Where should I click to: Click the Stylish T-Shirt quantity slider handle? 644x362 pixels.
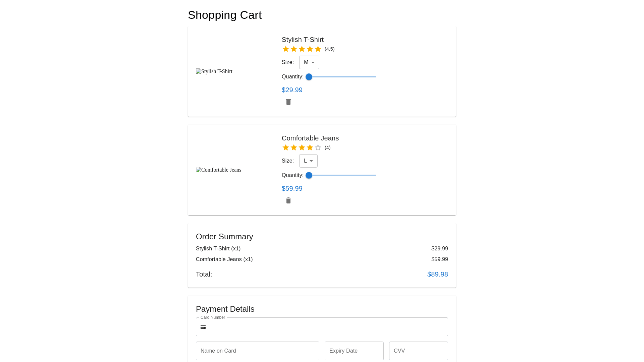(309, 77)
